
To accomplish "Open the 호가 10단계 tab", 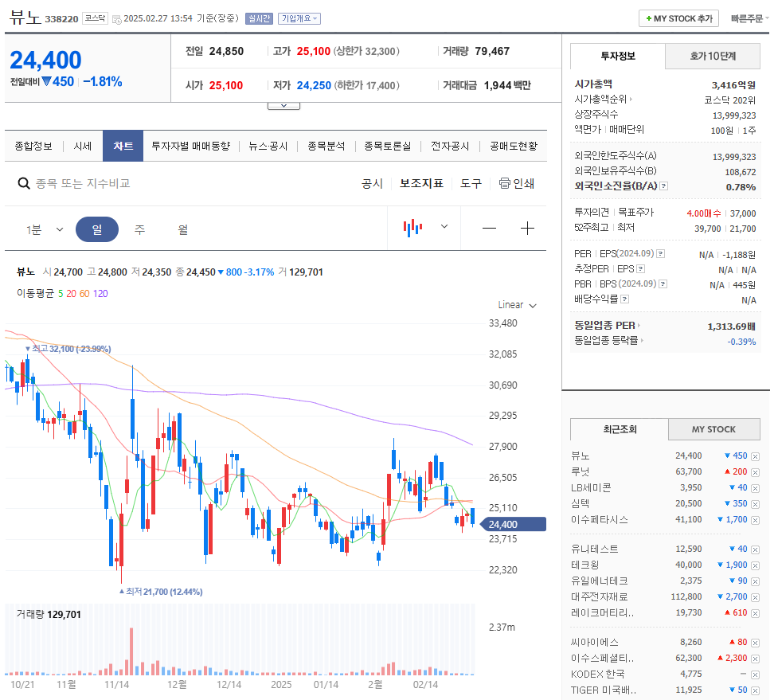I will point(712,57).
